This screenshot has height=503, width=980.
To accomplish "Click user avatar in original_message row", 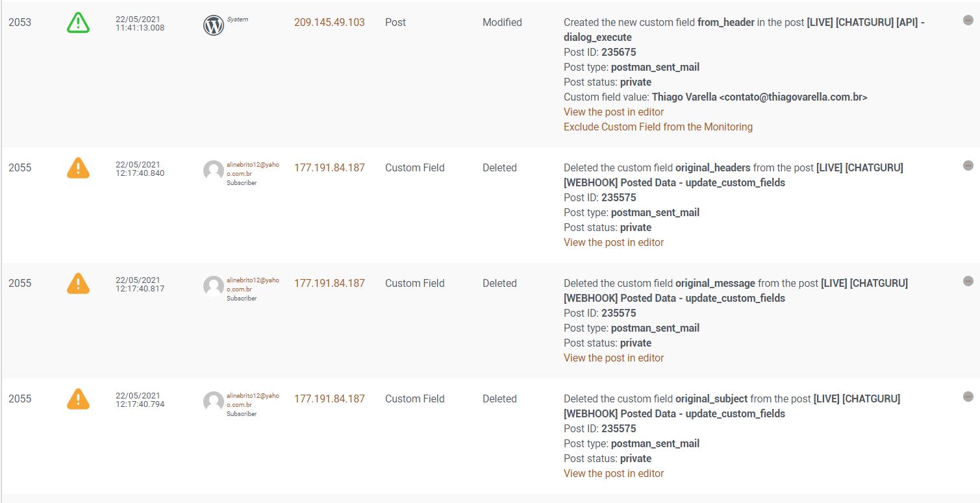I will point(214,286).
